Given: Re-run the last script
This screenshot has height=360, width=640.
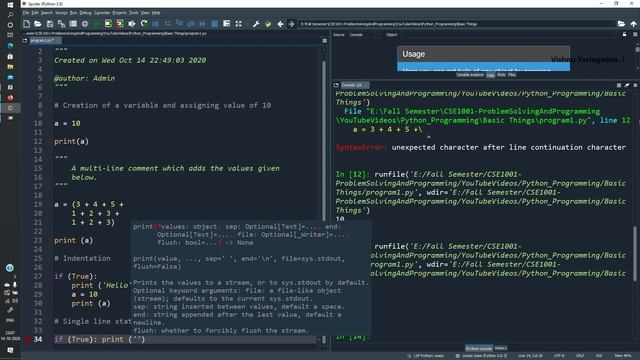Looking at the screenshot, I should click(x=144, y=24).
